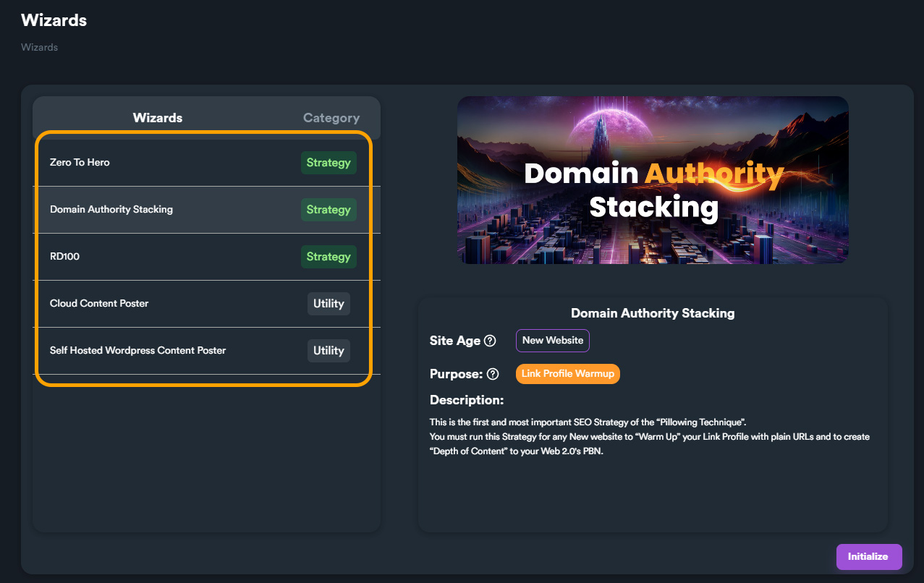924x583 pixels.
Task: Select the RD100 wizard
Action: (x=206, y=257)
